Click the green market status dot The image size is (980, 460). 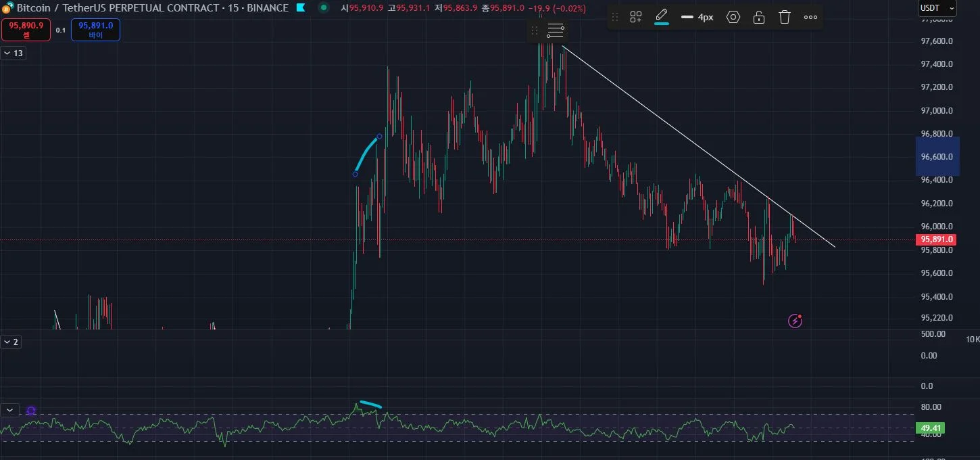[x=324, y=8]
